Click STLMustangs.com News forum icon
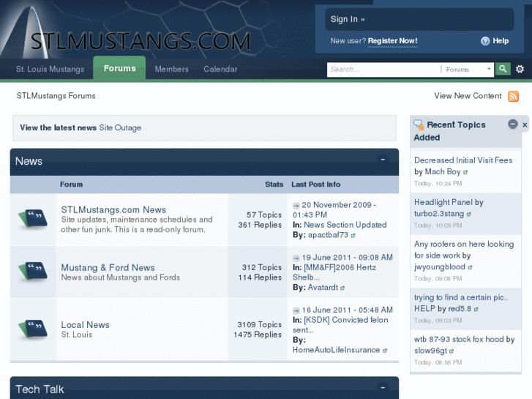Screen dimensions: 532x399 [33, 220]
